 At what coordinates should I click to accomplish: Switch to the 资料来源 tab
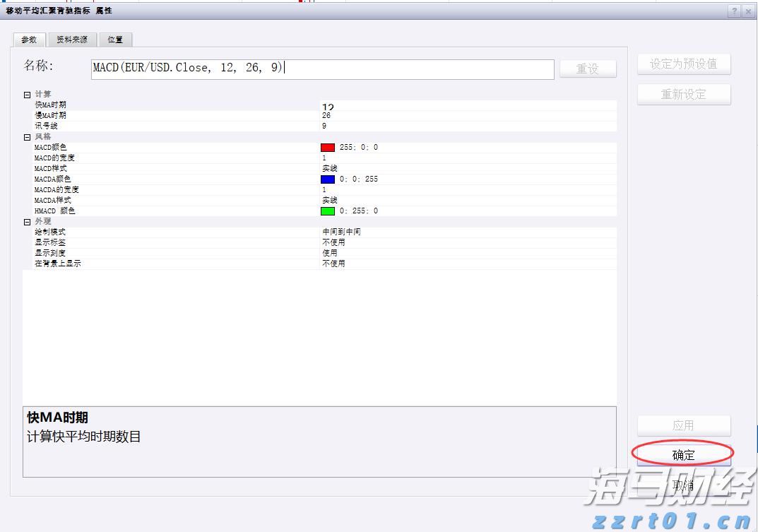point(72,40)
